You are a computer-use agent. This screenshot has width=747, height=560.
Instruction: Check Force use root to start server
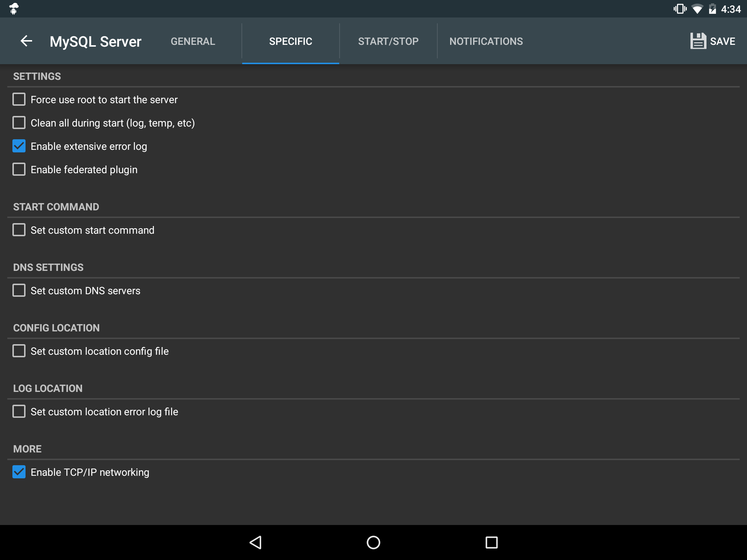tap(19, 99)
